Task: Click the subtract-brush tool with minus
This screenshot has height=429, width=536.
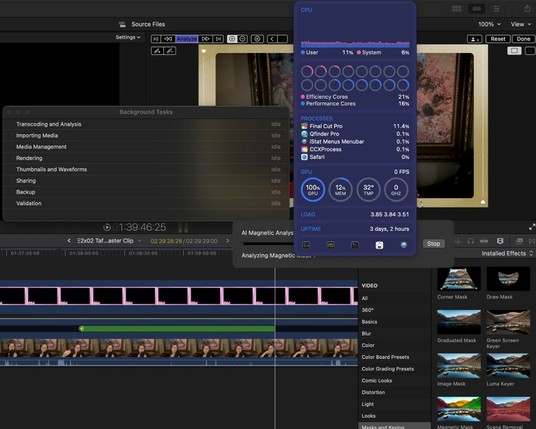Action: pos(170,51)
